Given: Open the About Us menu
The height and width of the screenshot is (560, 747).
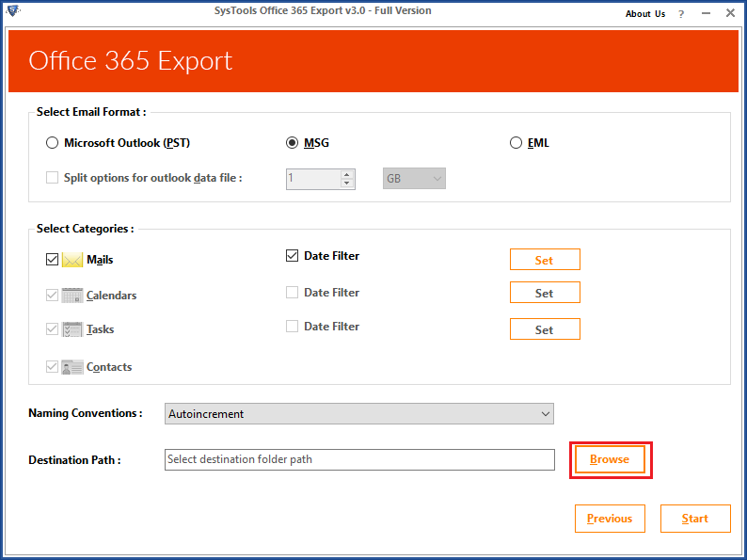Looking at the screenshot, I should pos(645,14).
